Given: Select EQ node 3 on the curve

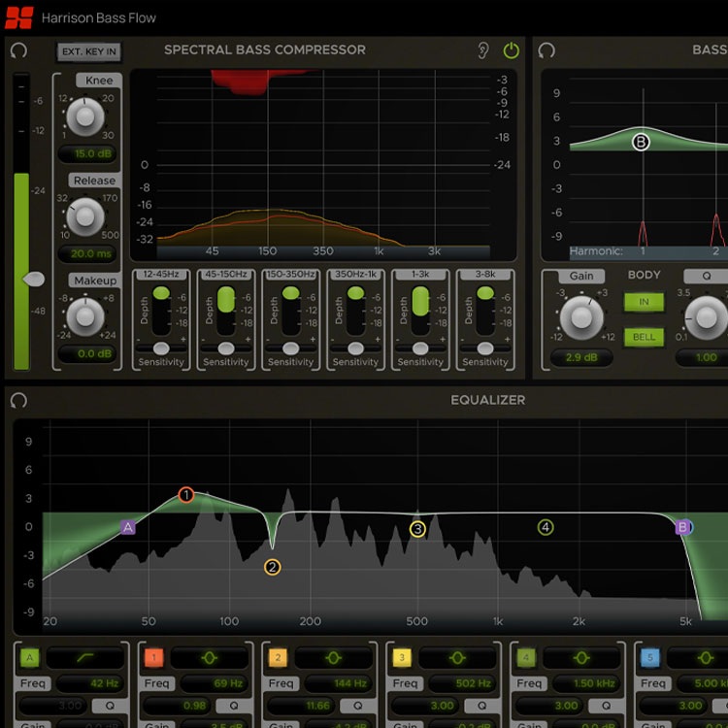Looking at the screenshot, I should click(x=417, y=529).
